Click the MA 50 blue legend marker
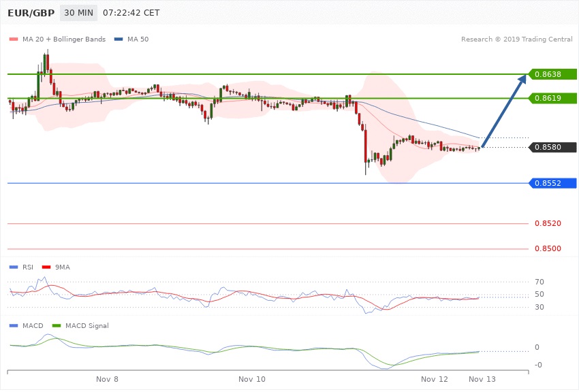 pyautogui.click(x=119, y=39)
